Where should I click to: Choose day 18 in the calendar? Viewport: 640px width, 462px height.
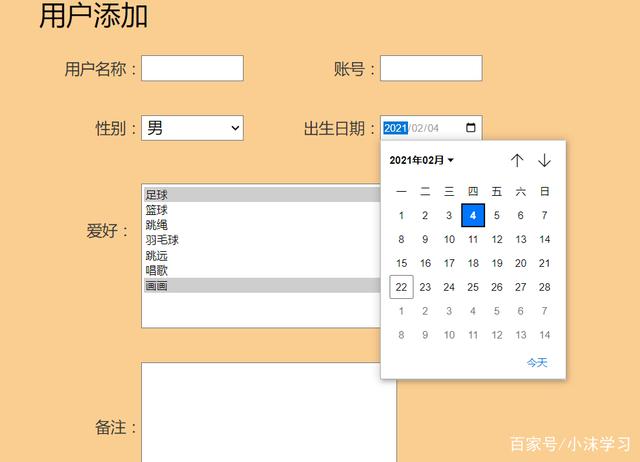473,263
